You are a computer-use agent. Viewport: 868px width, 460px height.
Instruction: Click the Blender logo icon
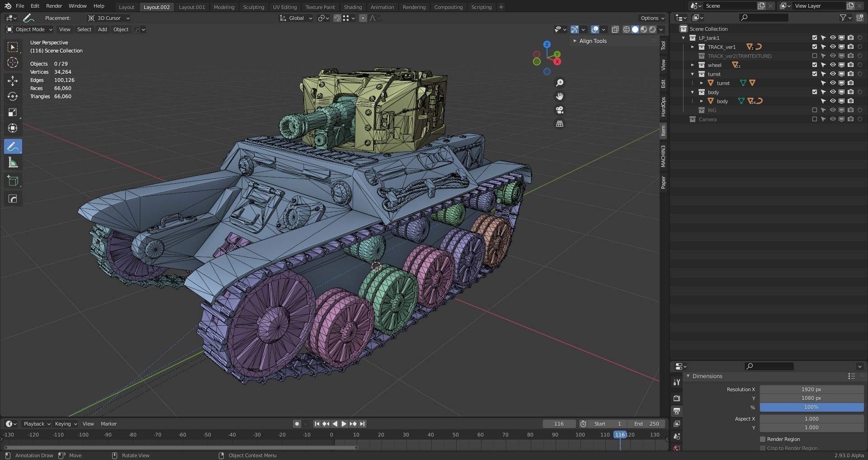[x=7, y=6]
